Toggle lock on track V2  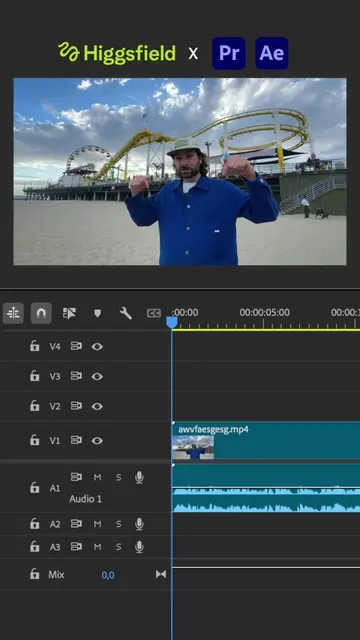[x=35, y=406]
